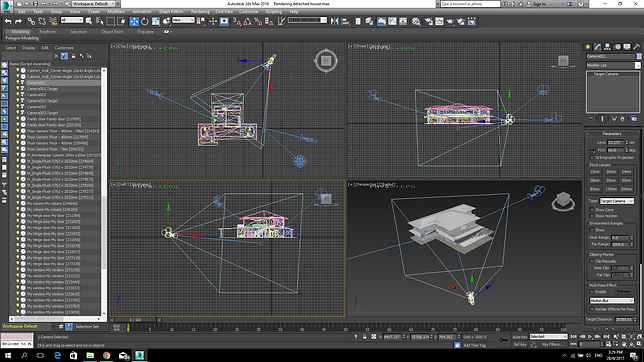This screenshot has height=362, width=644.
Task: Open the Select by Name dialog
Action: (x=99, y=21)
